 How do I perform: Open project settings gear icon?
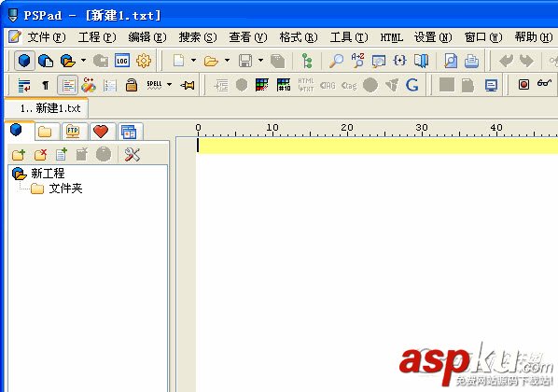(x=144, y=61)
